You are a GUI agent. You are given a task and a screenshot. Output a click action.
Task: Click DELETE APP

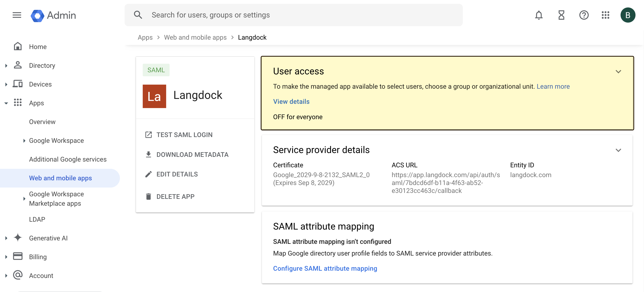coord(175,197)
